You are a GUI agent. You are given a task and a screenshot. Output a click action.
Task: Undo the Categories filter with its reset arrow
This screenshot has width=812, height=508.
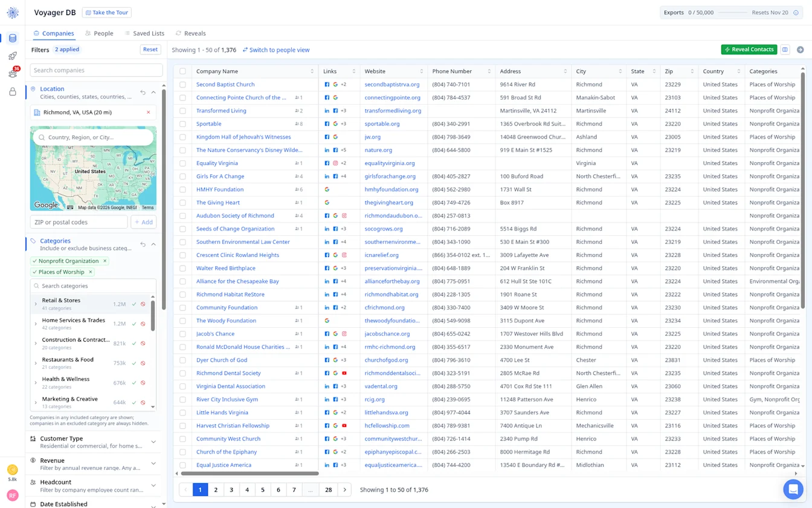[x=143, y=244]
